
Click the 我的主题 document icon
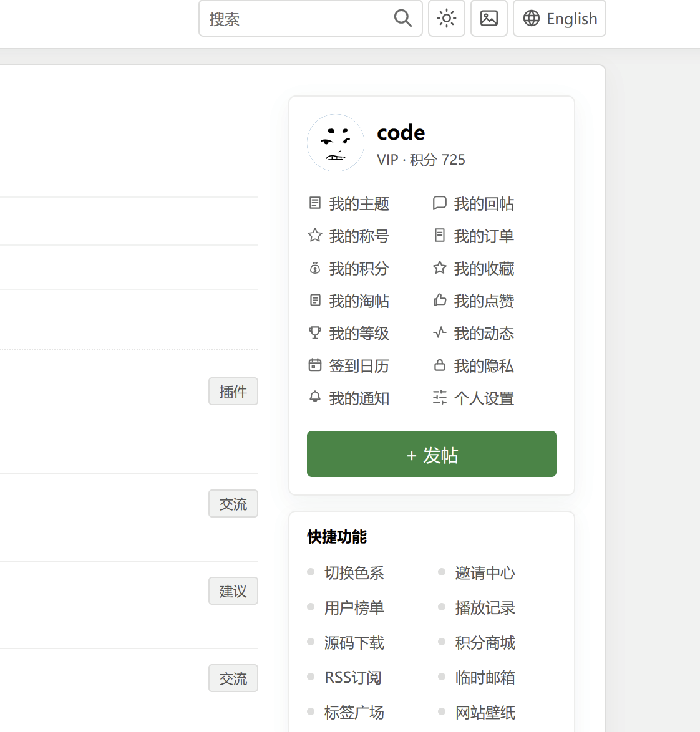(315, 203)
